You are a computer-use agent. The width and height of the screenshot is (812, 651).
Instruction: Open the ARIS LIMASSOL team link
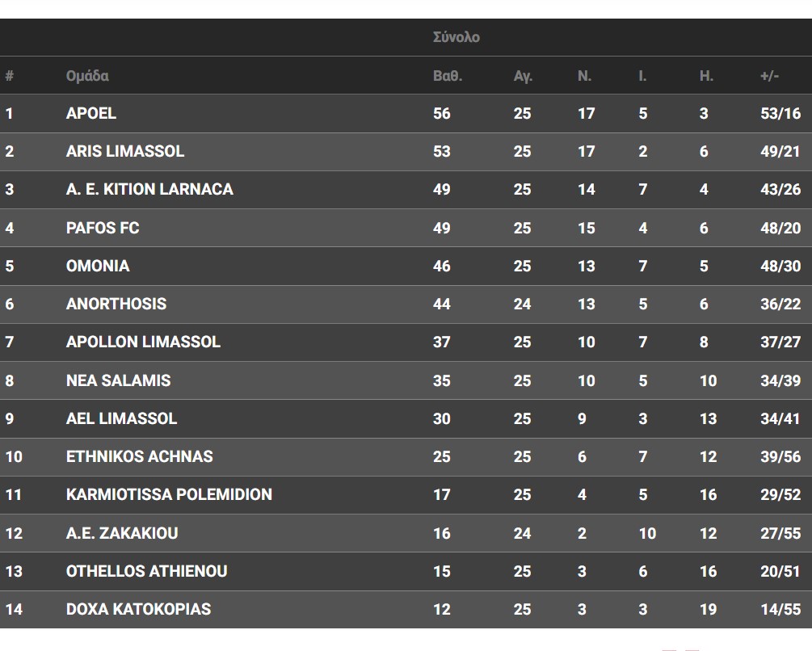point(125,151)
